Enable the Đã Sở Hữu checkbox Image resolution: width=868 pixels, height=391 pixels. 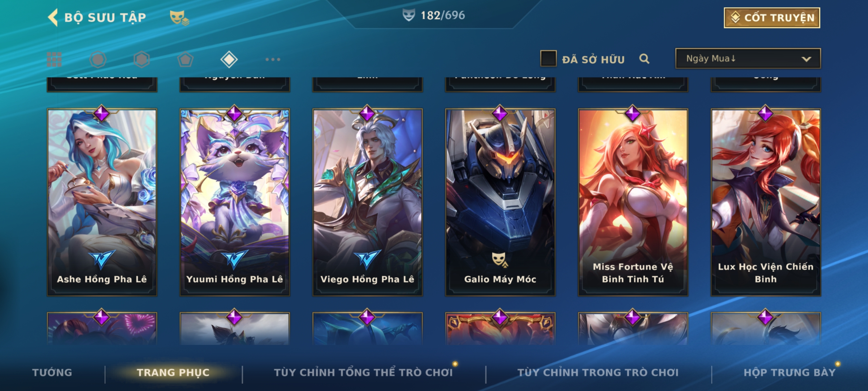click(x=548, y=59)
